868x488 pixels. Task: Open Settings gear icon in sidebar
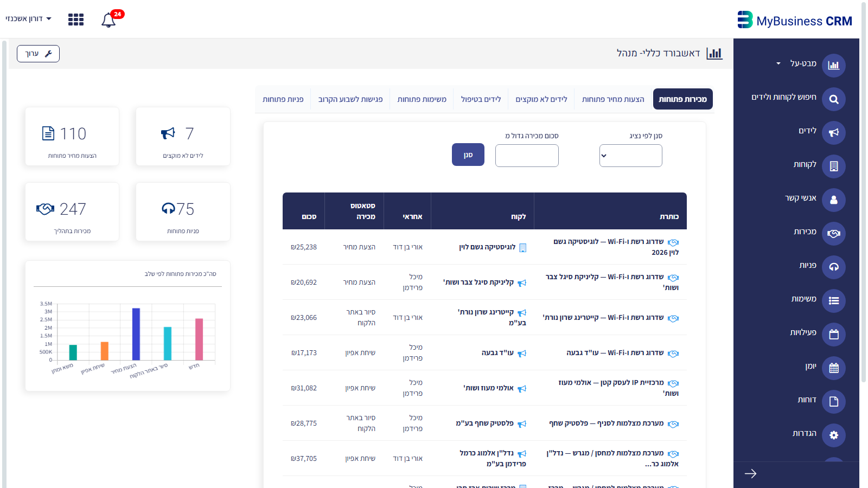click(834, 435)
